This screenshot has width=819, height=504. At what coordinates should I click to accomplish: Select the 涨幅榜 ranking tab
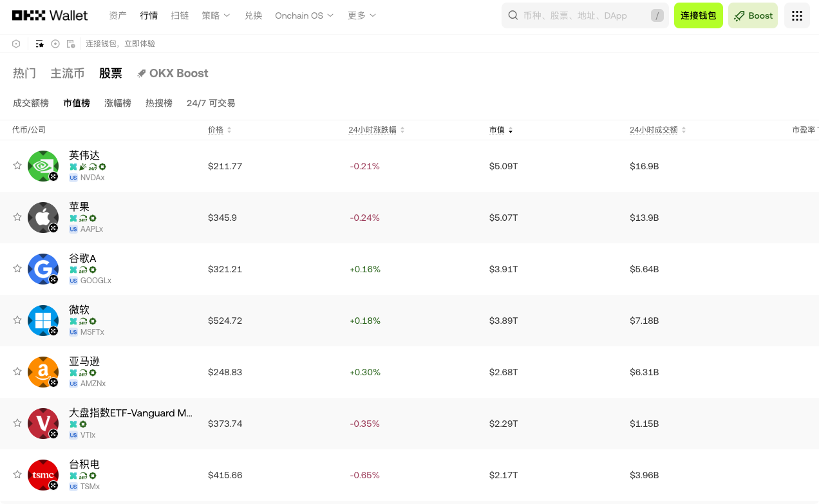pos(118,103)
